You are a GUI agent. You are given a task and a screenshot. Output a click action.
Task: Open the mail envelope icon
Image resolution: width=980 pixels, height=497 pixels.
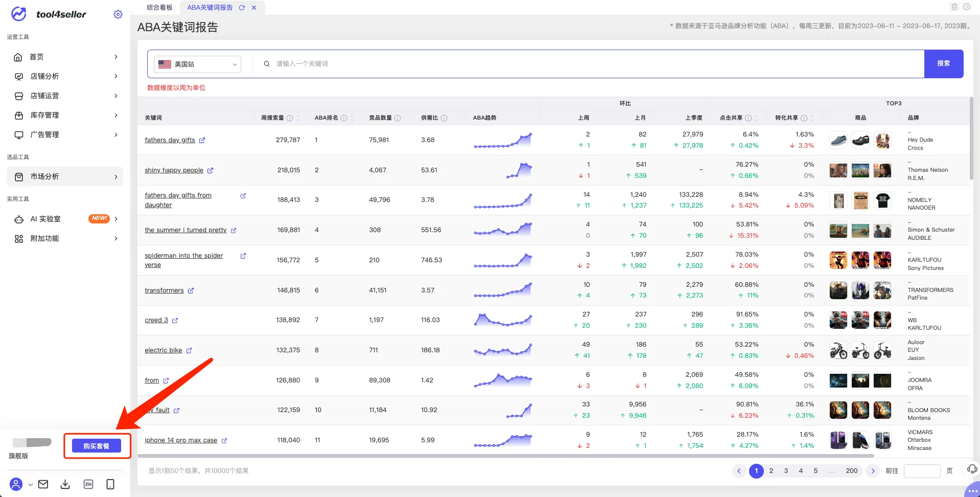coord(43,484)
